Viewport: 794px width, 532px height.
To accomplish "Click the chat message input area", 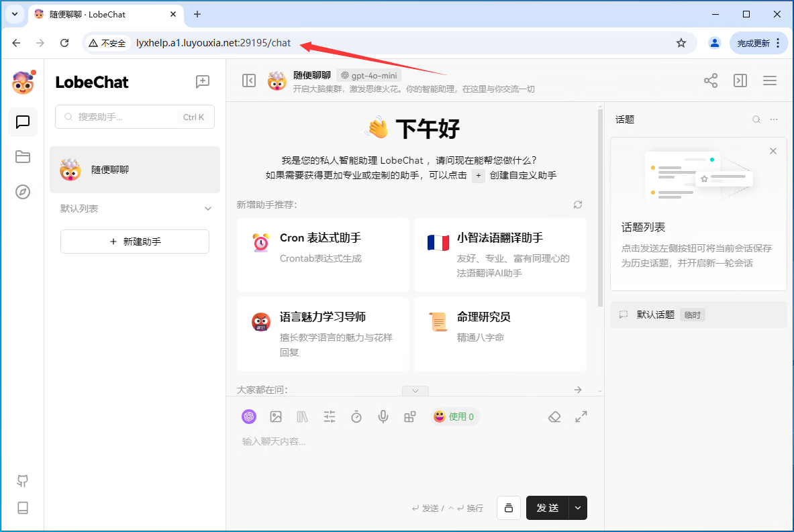I will [414, 461].
